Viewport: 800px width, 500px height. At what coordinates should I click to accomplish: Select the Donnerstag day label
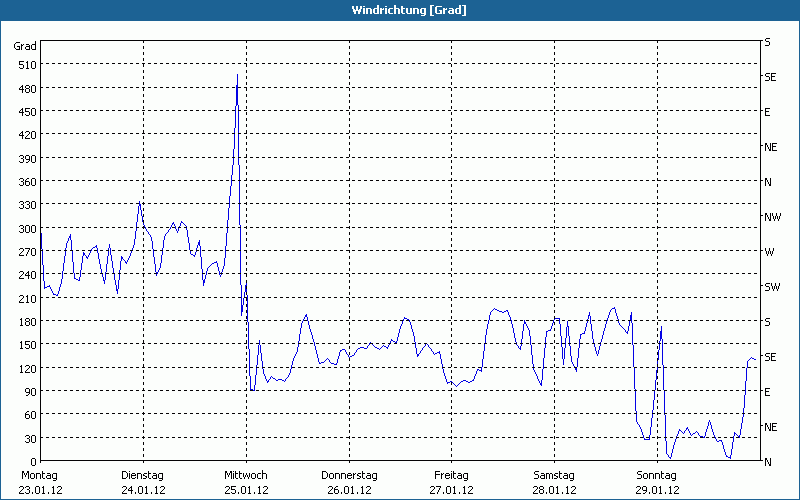(349, 476)
